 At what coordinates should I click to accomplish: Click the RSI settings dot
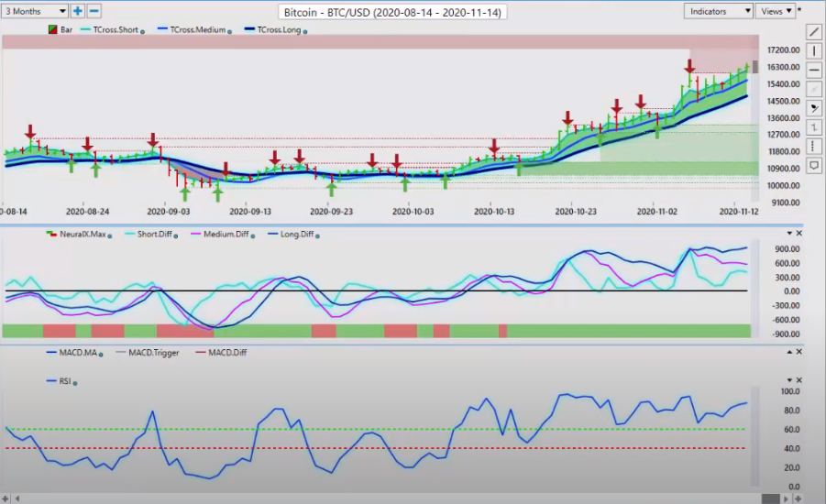[x=75, y=383]
